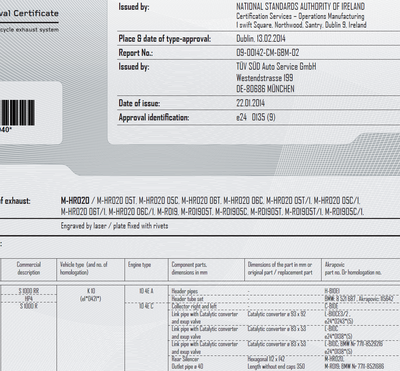This screenshot has width=400, height=371.
Task: Select engine type '10 4E C'
Action: point(146,306)
